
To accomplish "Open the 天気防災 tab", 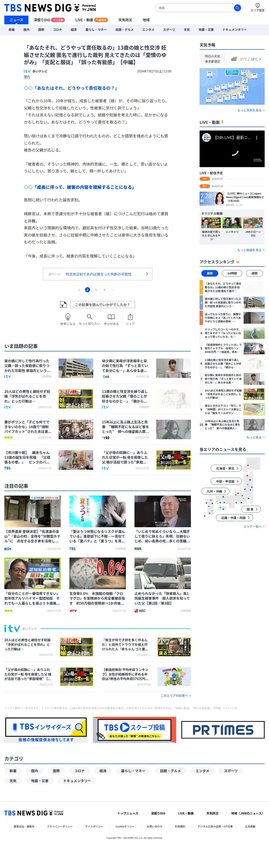I will pos(125,20).
